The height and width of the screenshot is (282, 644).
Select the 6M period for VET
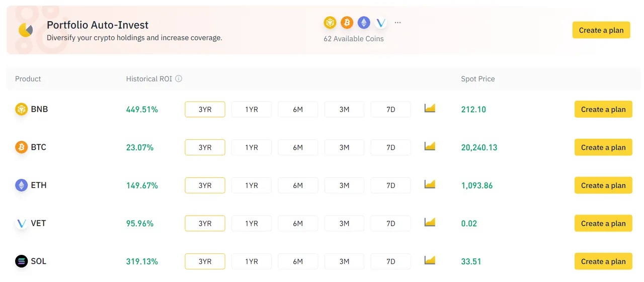tap(298, 223)
